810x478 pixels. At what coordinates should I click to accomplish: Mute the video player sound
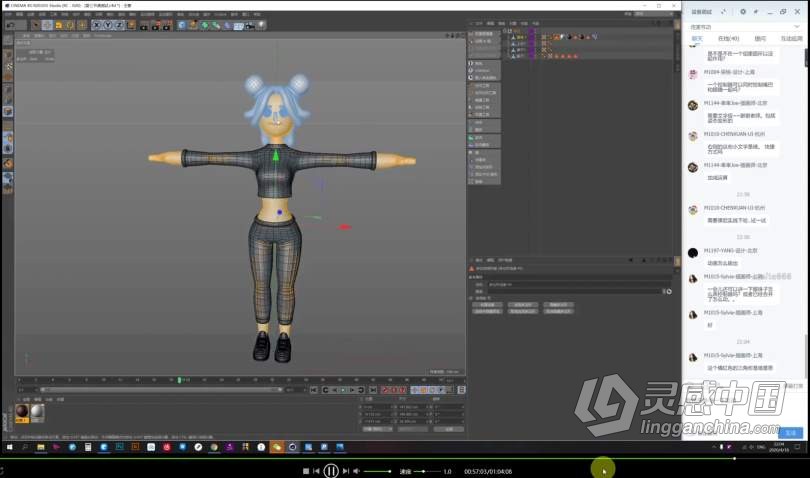click(356, 471)
